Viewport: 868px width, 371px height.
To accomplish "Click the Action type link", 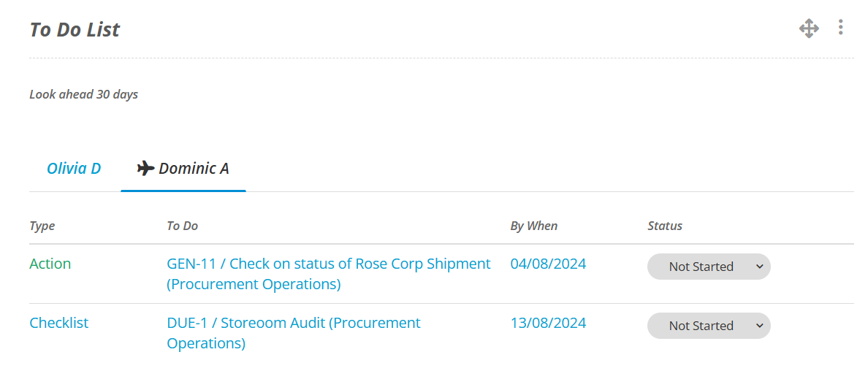I will [50, 264].
